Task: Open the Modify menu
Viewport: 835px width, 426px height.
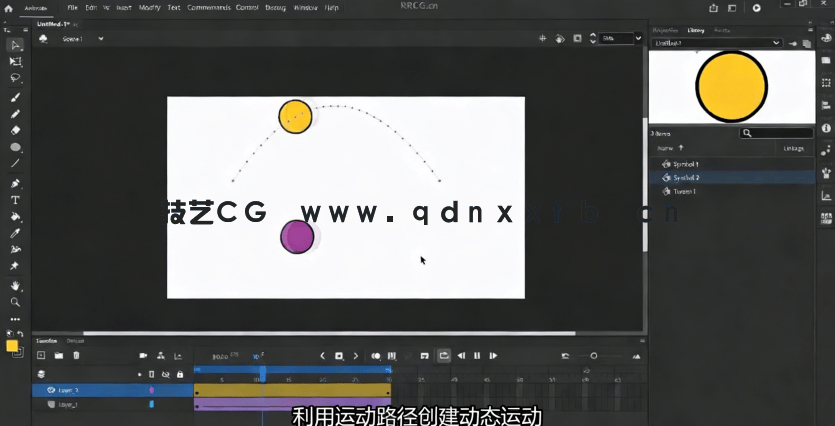Action: [x=150, y=7]
